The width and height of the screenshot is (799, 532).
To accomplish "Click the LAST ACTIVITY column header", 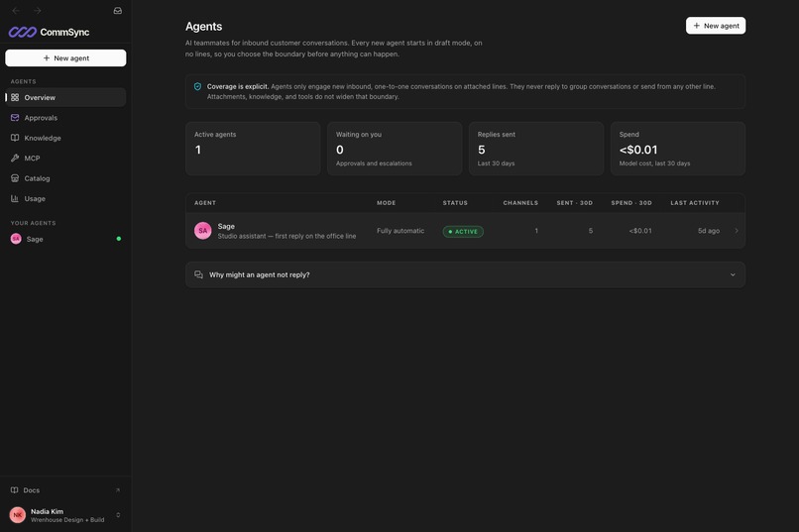I will point(695,203).
